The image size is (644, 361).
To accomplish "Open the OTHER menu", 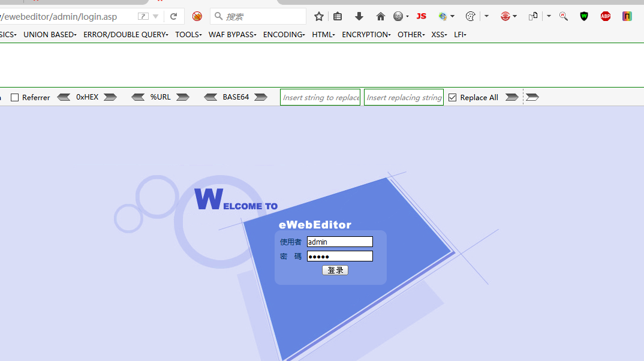I will [x=411, y=35].
